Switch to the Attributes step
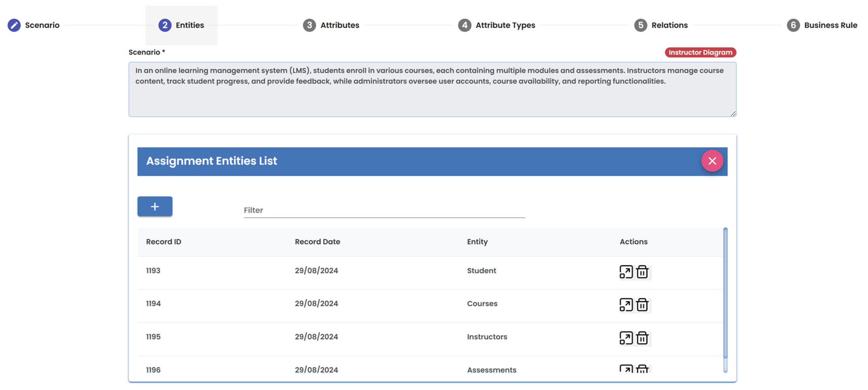 [x=331, y=25]
